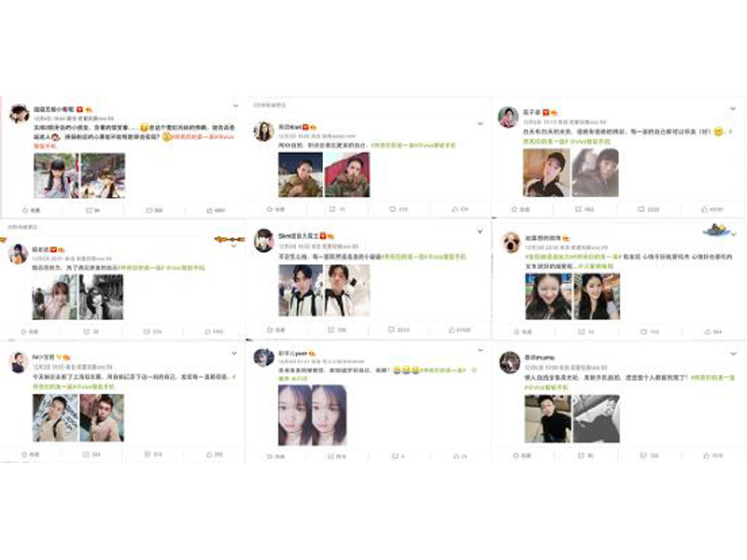Open the black-and-white street photo thumbnail
747x560 pixels.
[x=101, y=297]
